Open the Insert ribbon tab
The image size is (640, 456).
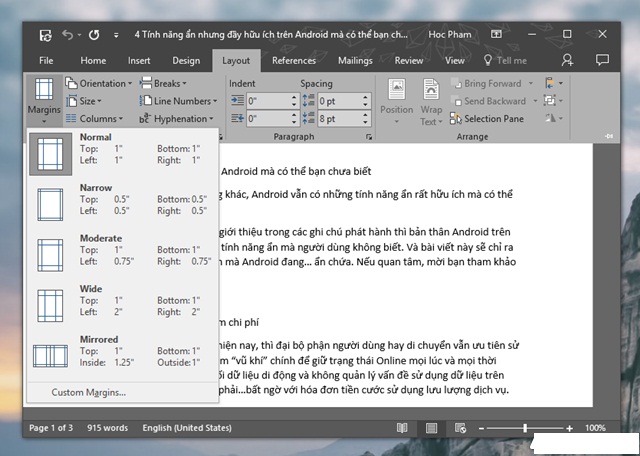click(x=139, y=60)
